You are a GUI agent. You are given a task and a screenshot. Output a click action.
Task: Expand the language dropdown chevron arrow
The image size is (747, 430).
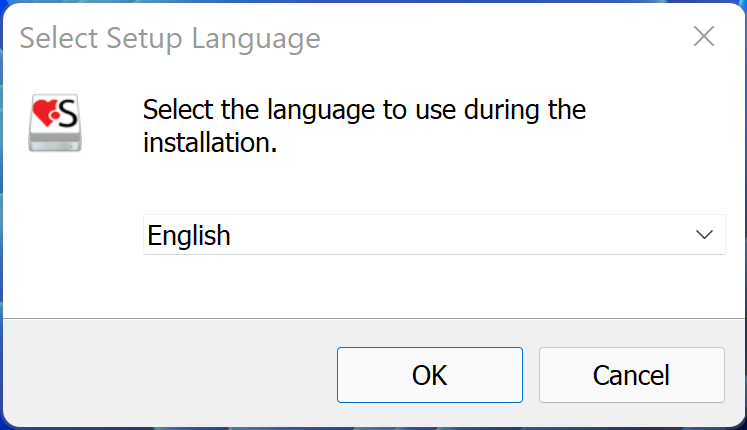pos(704,235)
